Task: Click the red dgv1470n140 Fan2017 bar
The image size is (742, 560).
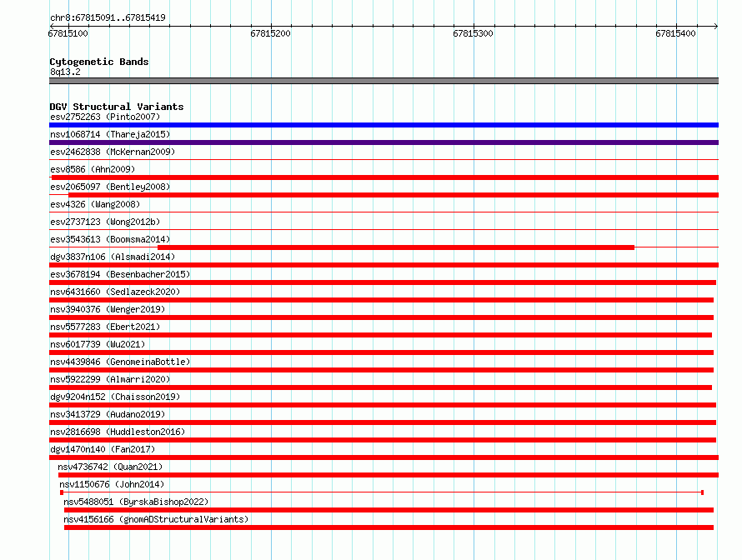Action: (x=384, y=457)
